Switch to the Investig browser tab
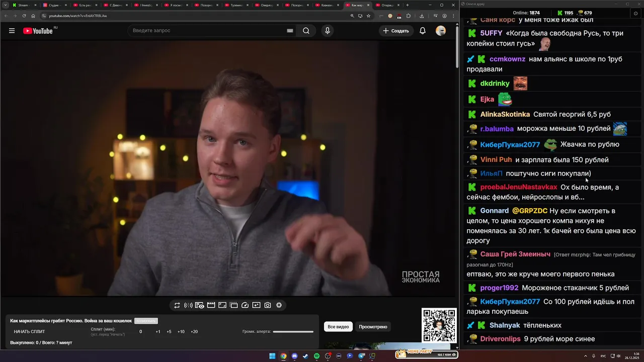Image resolution: width=644 pixels, height=362 pixels. click(146, 5)
